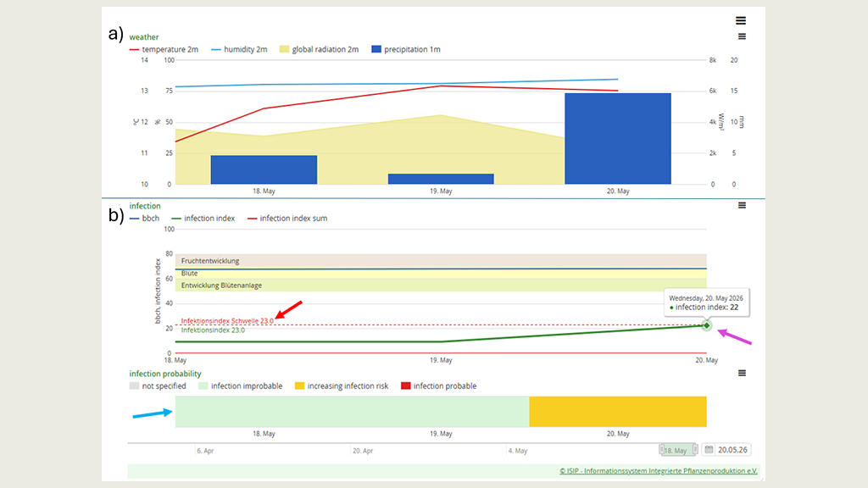This screenshot has width=868, height=488.
Task: Click the 'Blüte' band label
Action: tap(189, 274)
